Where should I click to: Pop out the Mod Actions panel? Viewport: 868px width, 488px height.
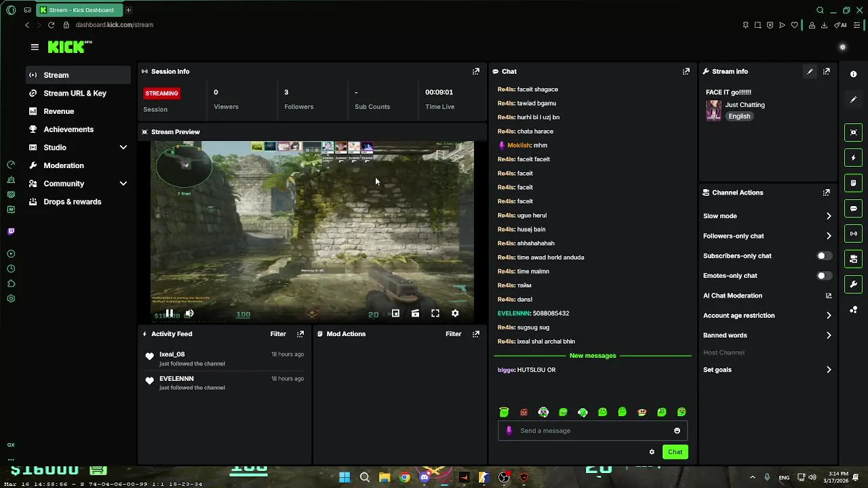pos(475,333)
